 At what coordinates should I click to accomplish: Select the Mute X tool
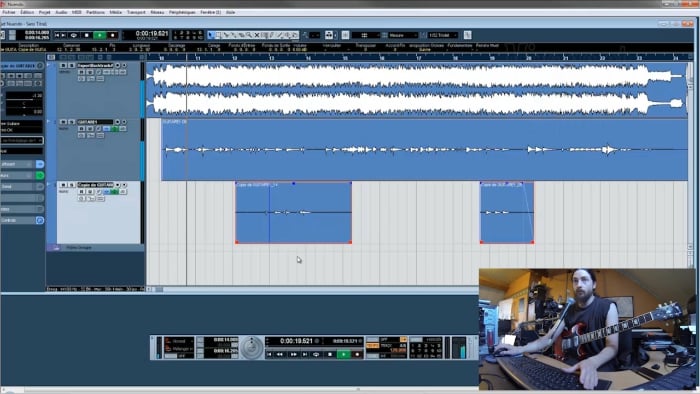tap(257, 35)
